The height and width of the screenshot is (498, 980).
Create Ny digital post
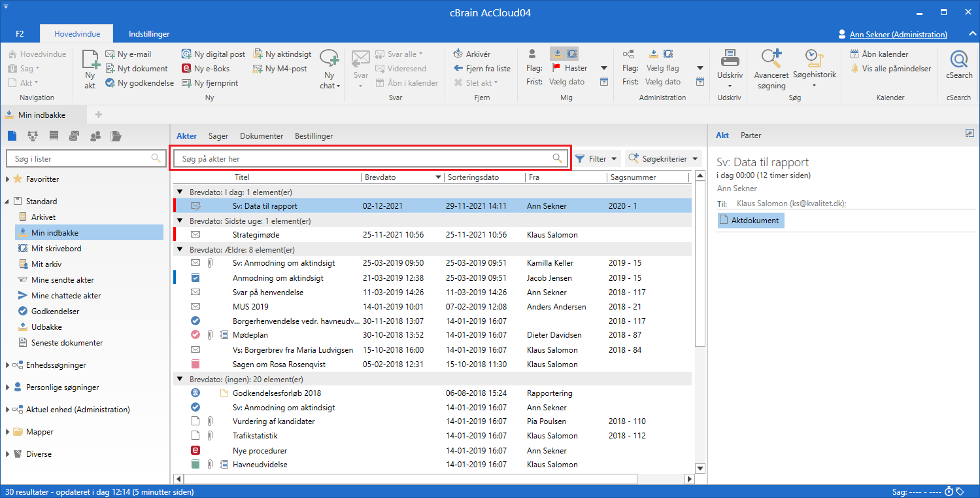coord(213,54)
